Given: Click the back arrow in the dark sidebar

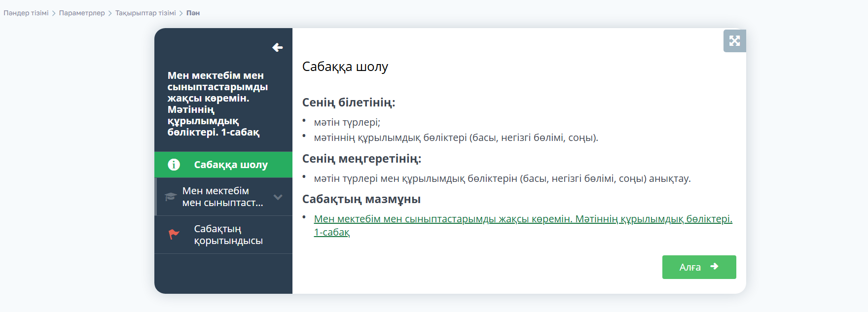Looking at the screenshot, I should click(278, 47).
